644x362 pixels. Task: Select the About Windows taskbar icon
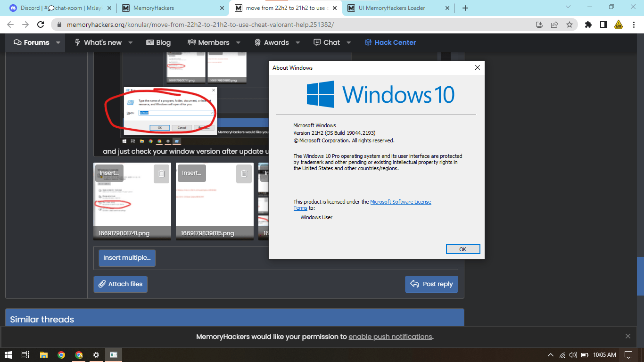tap(114, 355)
